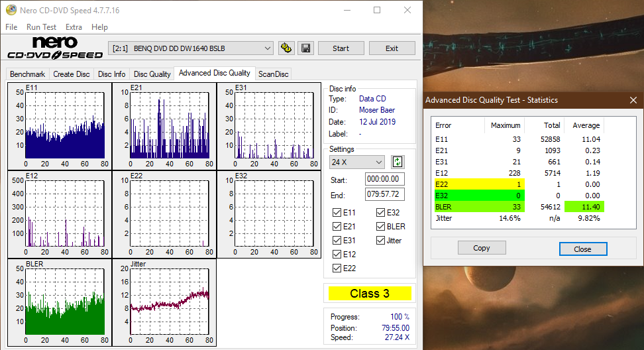
Task: Click the E11 error graph
Action: (x=60, y=126)
